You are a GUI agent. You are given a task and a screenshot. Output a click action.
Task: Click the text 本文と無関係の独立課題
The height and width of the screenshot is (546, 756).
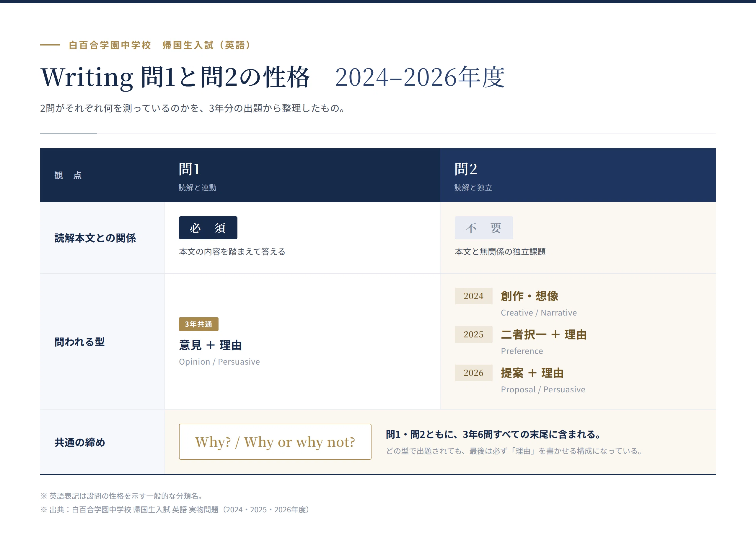tap(500, 251)
